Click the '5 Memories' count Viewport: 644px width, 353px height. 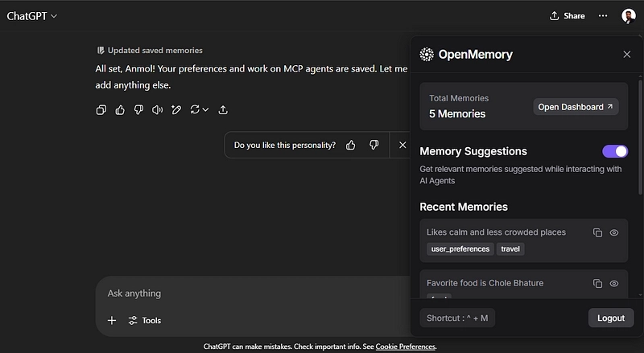point(457,114)
